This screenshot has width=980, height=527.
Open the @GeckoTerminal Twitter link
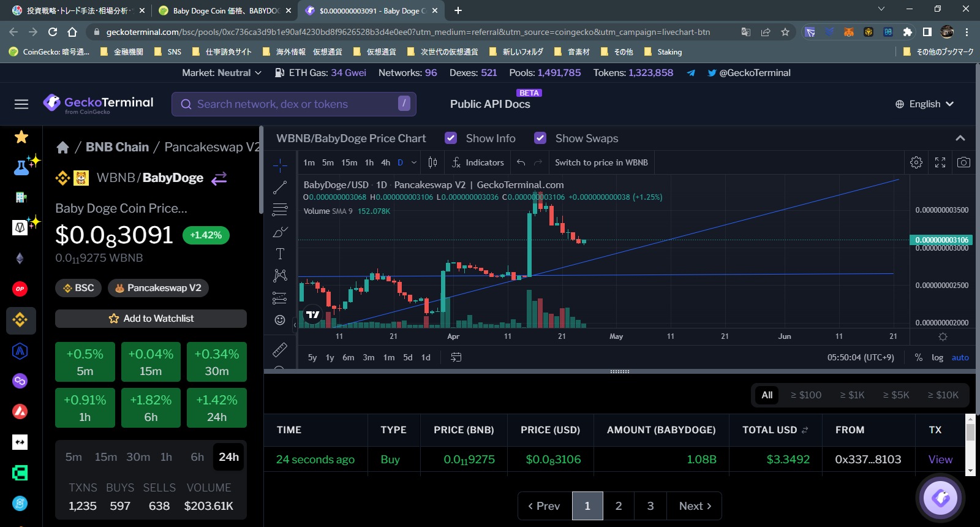tap(749, 73)
